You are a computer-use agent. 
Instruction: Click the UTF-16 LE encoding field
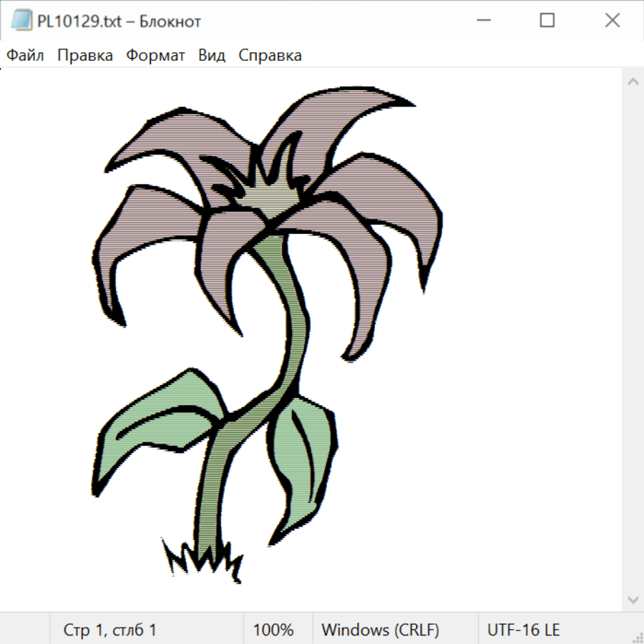point(523,630)
